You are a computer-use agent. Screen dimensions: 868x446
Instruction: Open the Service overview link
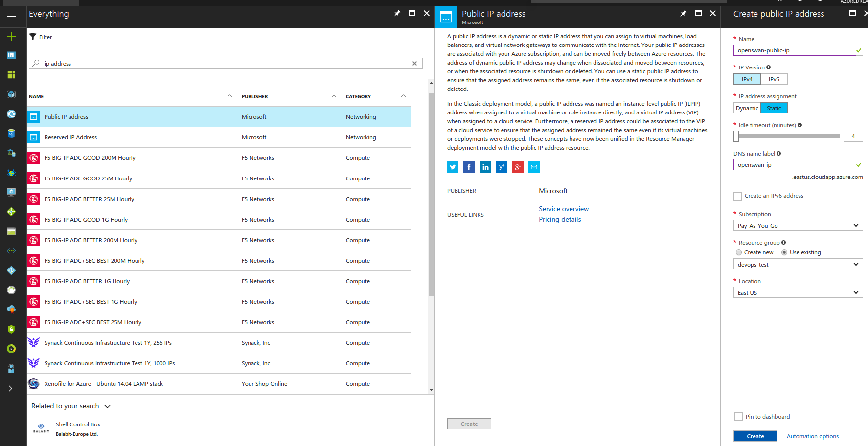(x=564, y=209)
